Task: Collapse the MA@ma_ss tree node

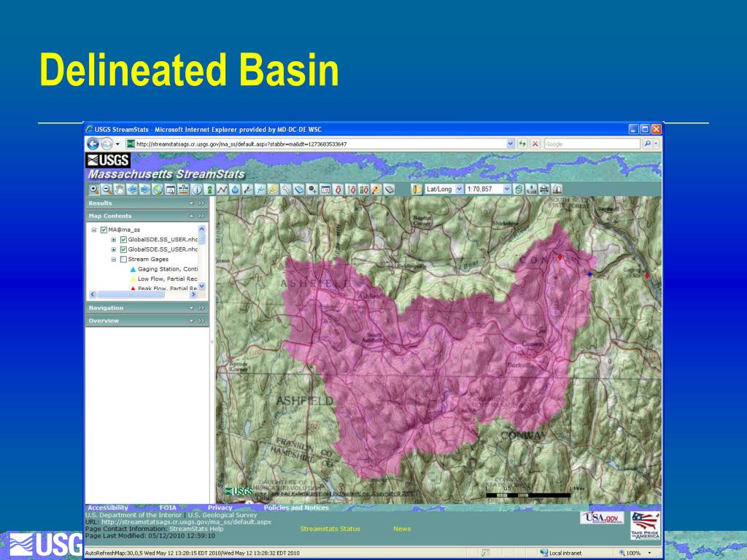Action: pyautogui.click(x=94, y=230)
